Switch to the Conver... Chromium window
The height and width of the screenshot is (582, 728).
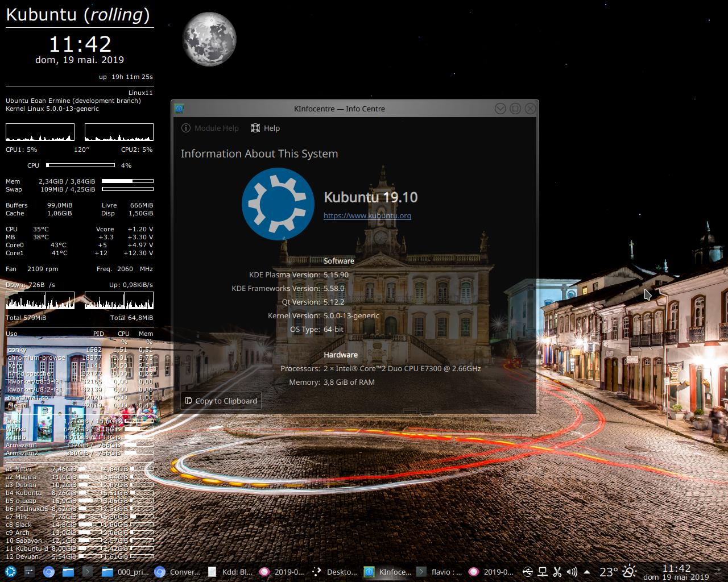point(177,572)
